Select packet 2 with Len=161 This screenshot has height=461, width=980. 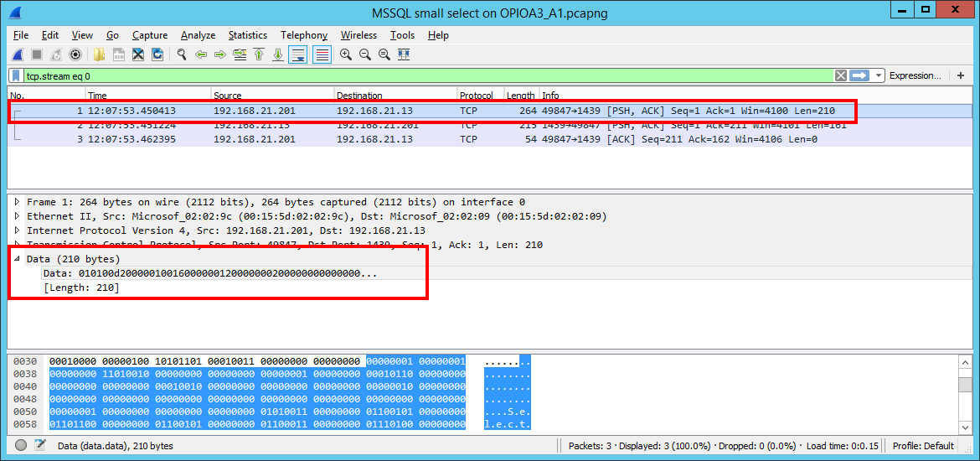click(x=491, y=125)
